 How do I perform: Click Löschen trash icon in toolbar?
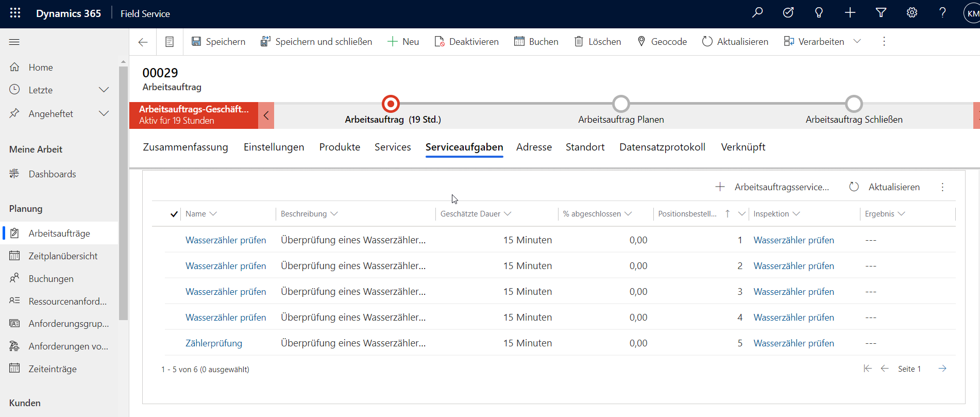tap(579, 42)
